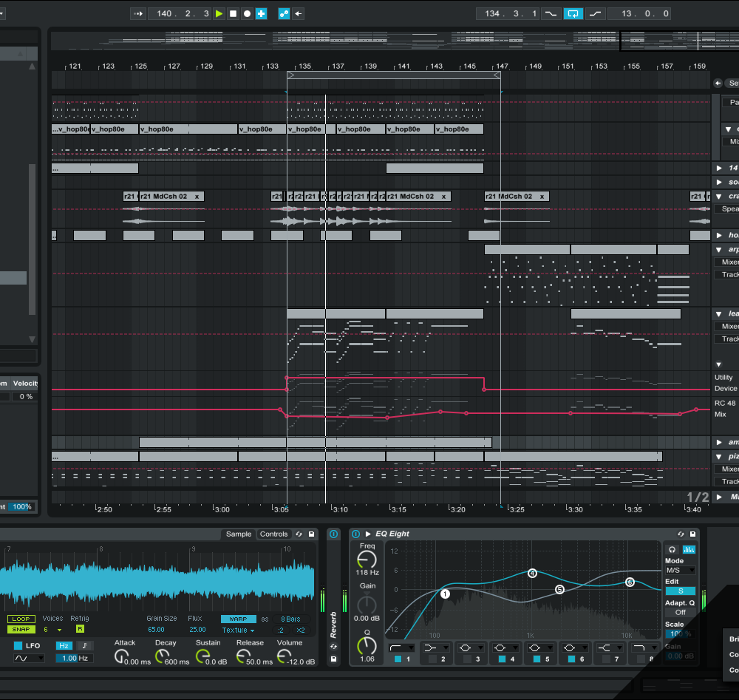This screenshot has height=700, width=739.
Task: Click the EQ Eight Save Preset disk icon
Action: pos(693,534)
